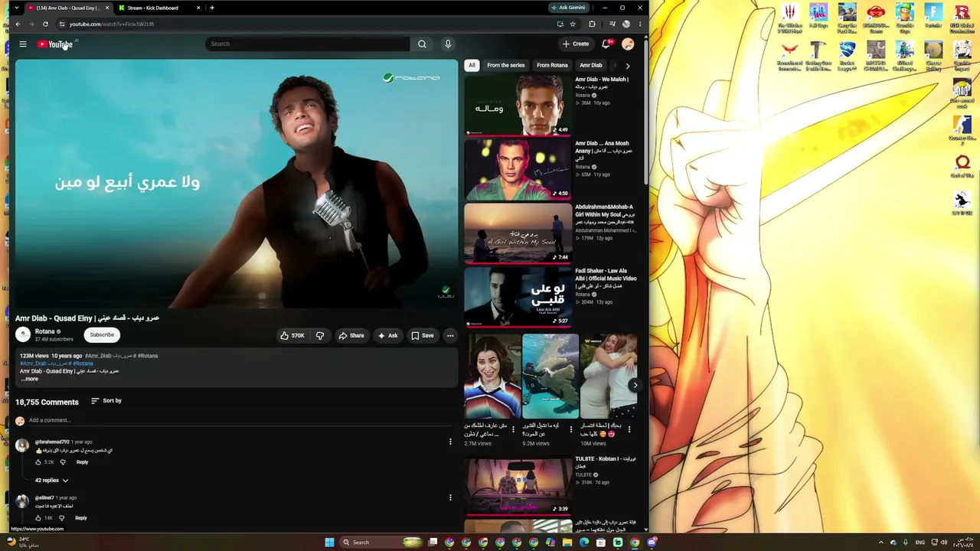Click the address bar URL
This screenshot has width=980, height=551.
pos(112,24)
